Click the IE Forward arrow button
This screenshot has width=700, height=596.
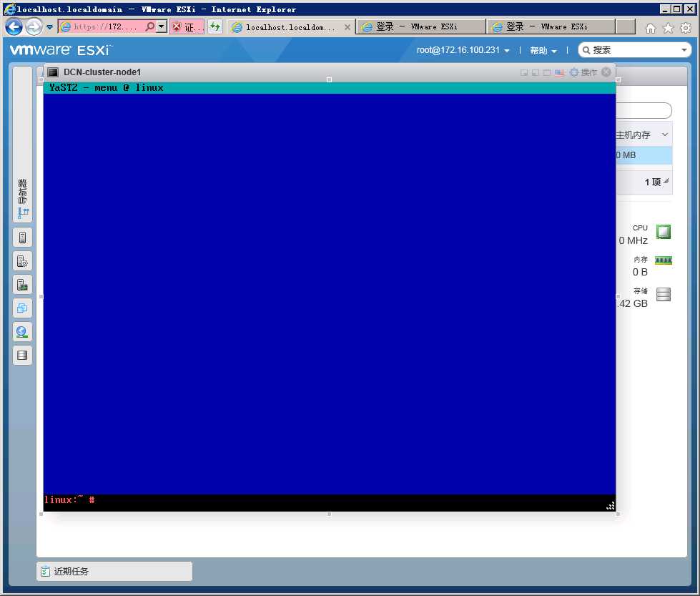[x=34, y=27]
